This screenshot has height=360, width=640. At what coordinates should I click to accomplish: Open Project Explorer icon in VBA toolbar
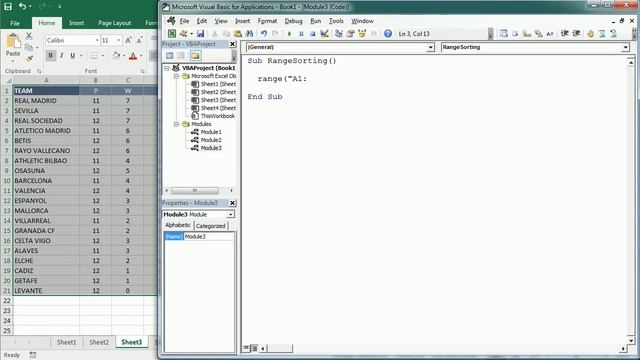click(339, 34)
